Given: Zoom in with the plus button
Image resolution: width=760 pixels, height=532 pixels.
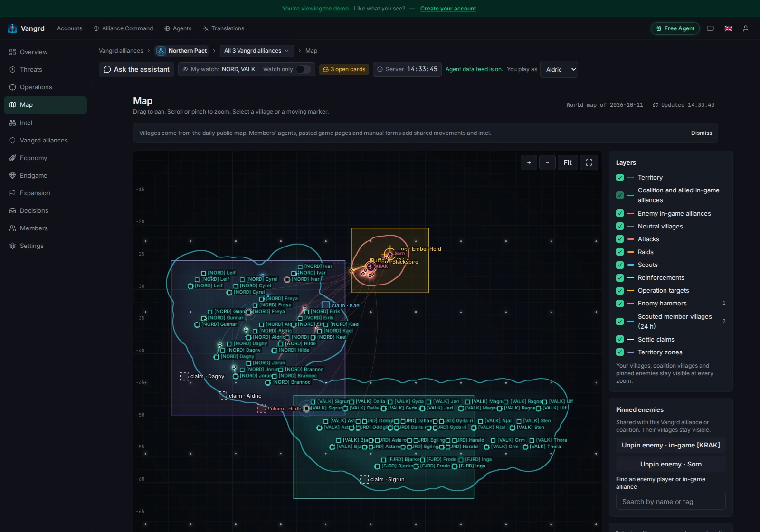Looking at the screenshot, I should (529, 162).
